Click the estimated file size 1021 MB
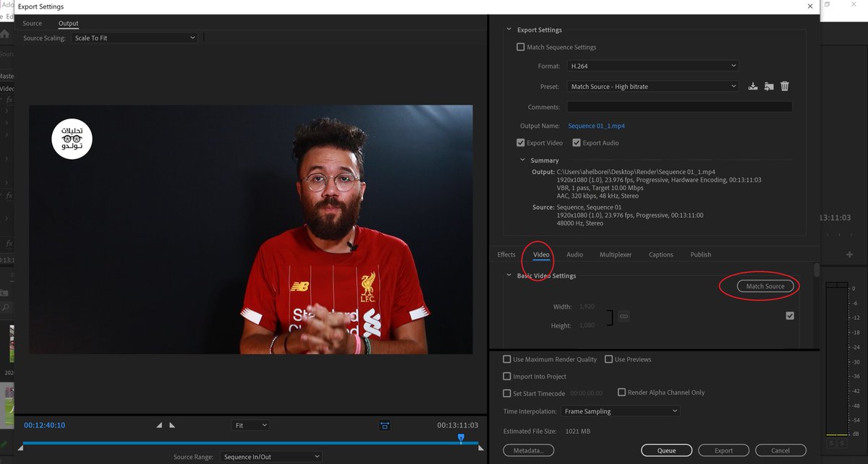This screenshot has width=868, height=464. [579, 431]
